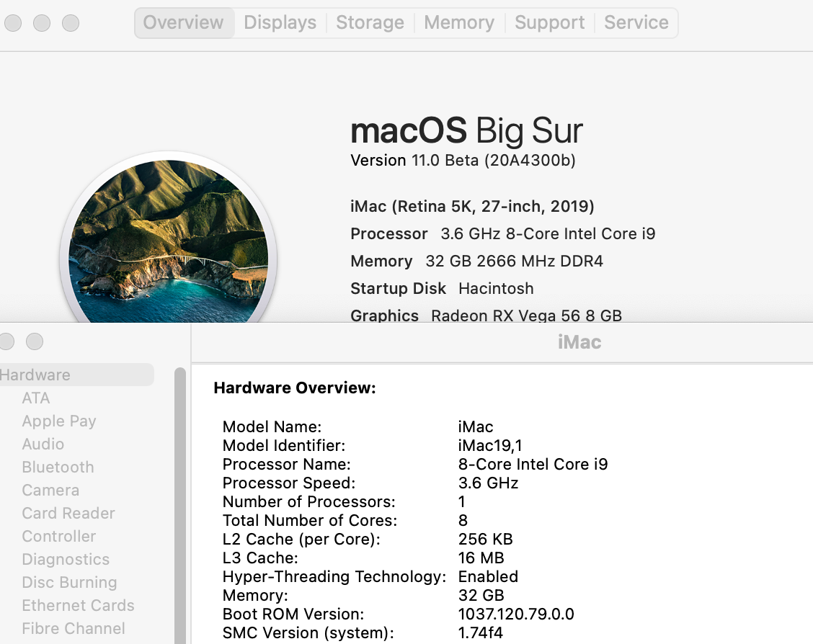Click the Number of Processors label
The image size is (813, 644).
(x=309, y=501)
